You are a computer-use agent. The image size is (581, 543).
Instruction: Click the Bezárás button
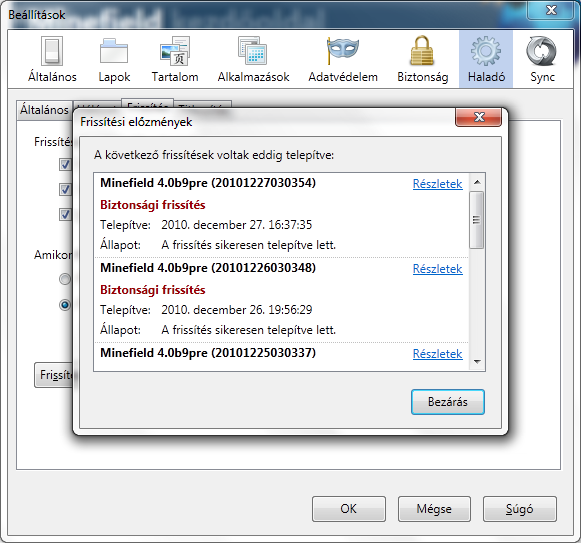[x=448, y=402]
